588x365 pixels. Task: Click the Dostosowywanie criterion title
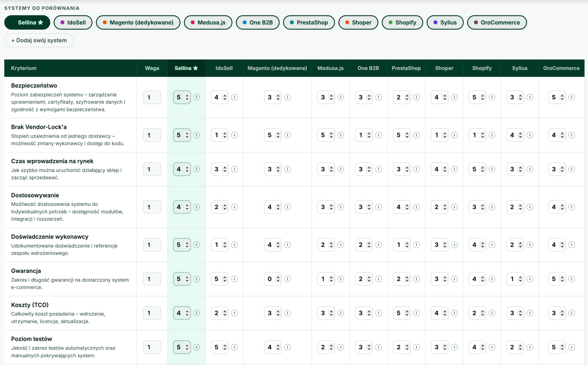click(x=35, y=195)
